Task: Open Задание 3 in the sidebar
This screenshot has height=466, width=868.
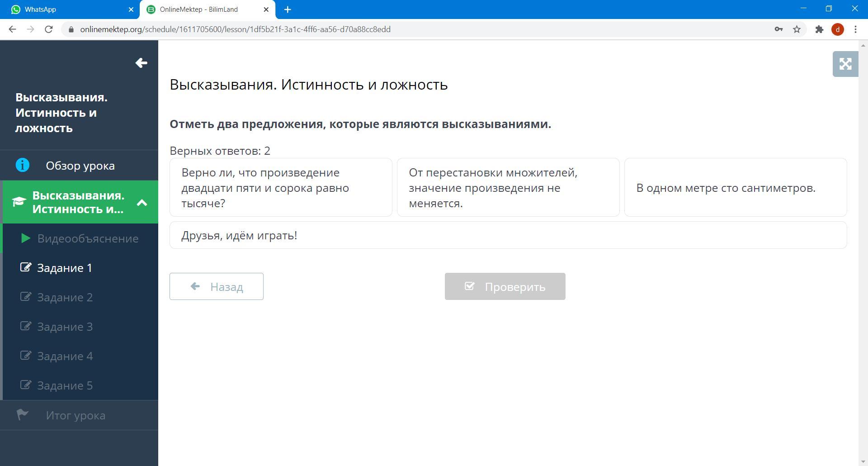Action: tap(80, 326)
